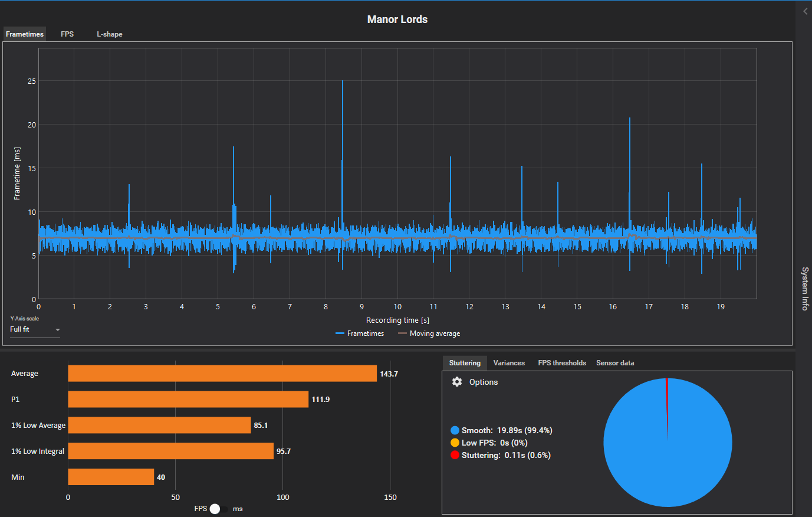Open the Y-Axis scale Full fit dropdown
812x517 pixels.
(x=35, y=329)
